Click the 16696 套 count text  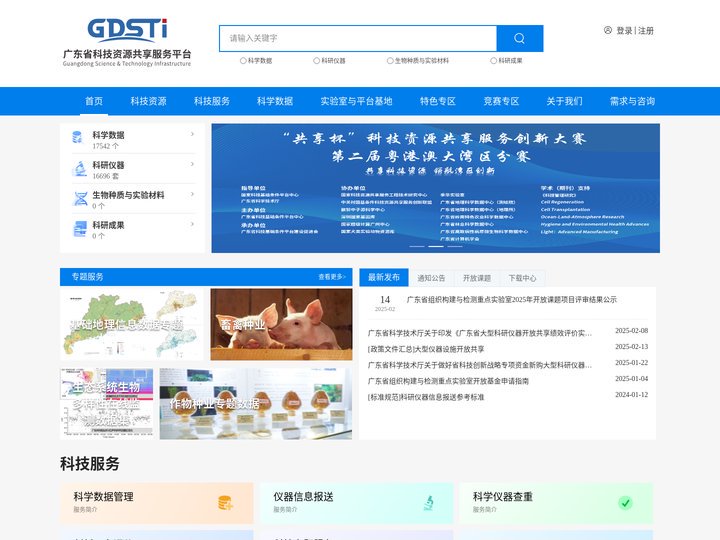point(105,176)
